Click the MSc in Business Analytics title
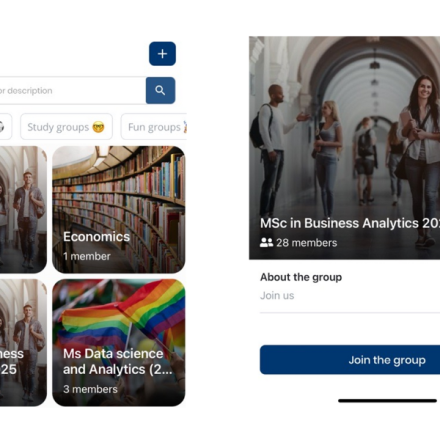 point(350,223)
